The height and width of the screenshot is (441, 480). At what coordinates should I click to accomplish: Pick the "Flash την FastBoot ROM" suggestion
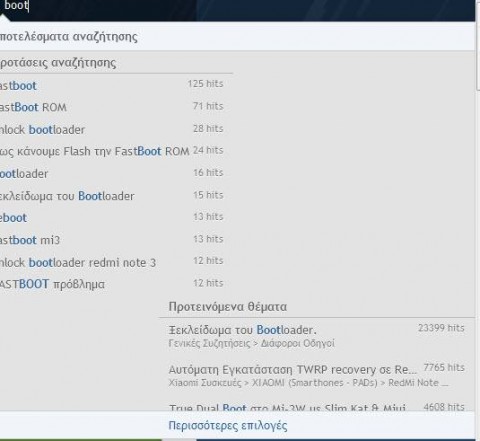(112, 151)
